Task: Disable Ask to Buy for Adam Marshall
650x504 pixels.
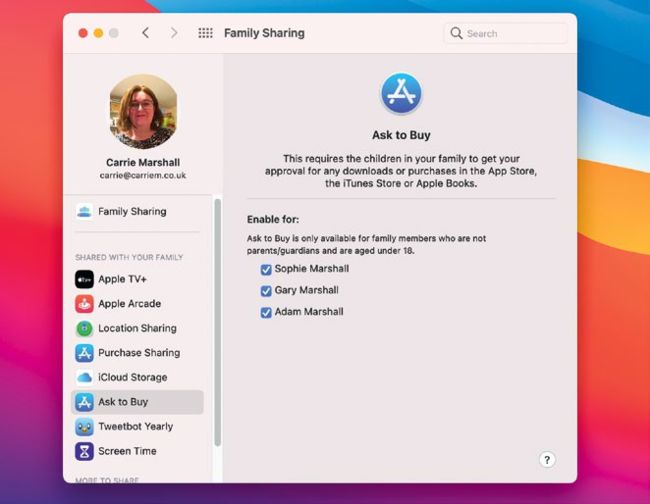Action: pyautogui.click(x=266, y=312)
